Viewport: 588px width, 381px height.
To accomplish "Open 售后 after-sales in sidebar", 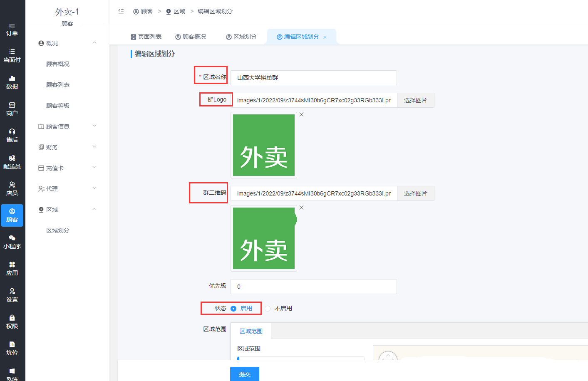I will click(12, 136).
